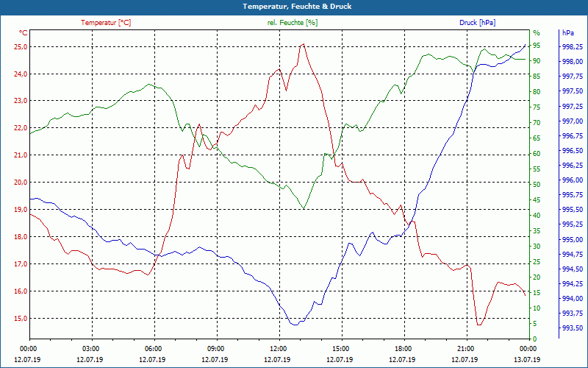
Task: Click the '996,00' pressure axis value
Action: click(573, 180)
